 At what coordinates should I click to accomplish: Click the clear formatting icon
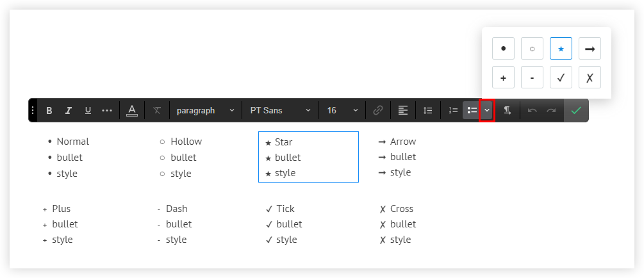tap(157, 110)
